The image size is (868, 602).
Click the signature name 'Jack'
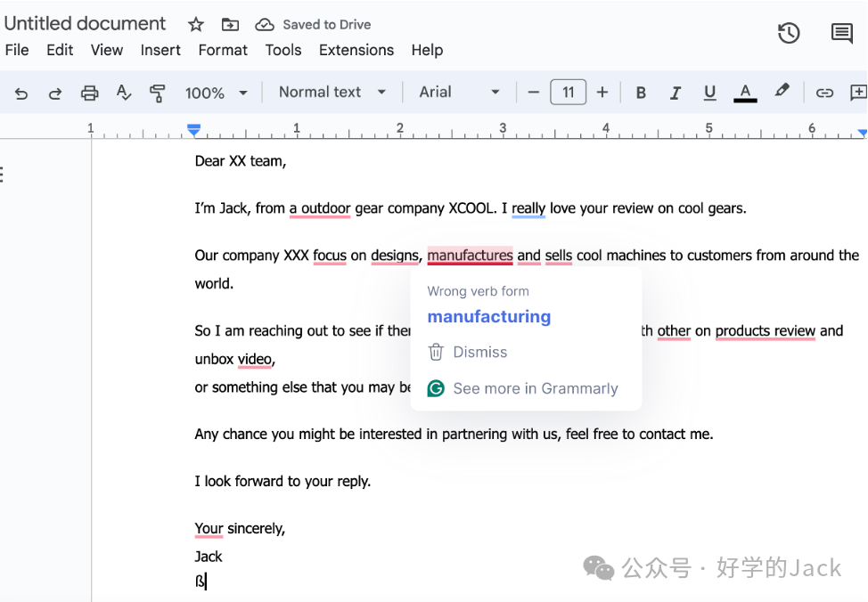click(209, 557)
